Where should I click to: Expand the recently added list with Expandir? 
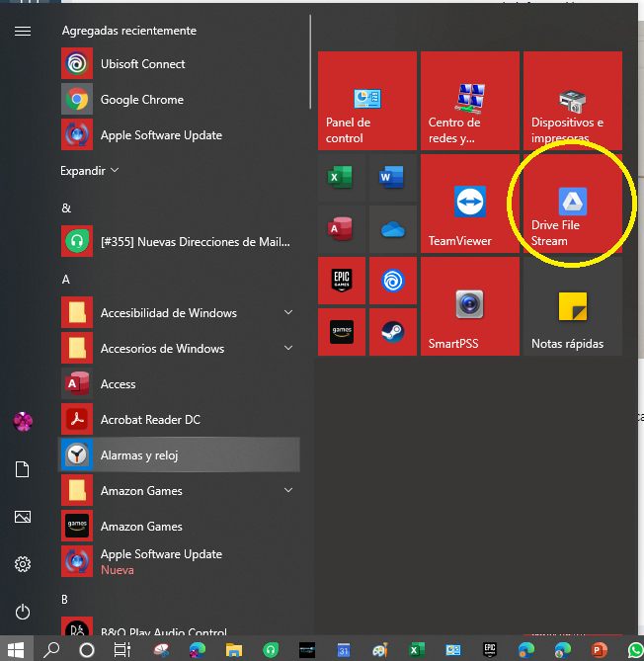(x=89, y=171)
